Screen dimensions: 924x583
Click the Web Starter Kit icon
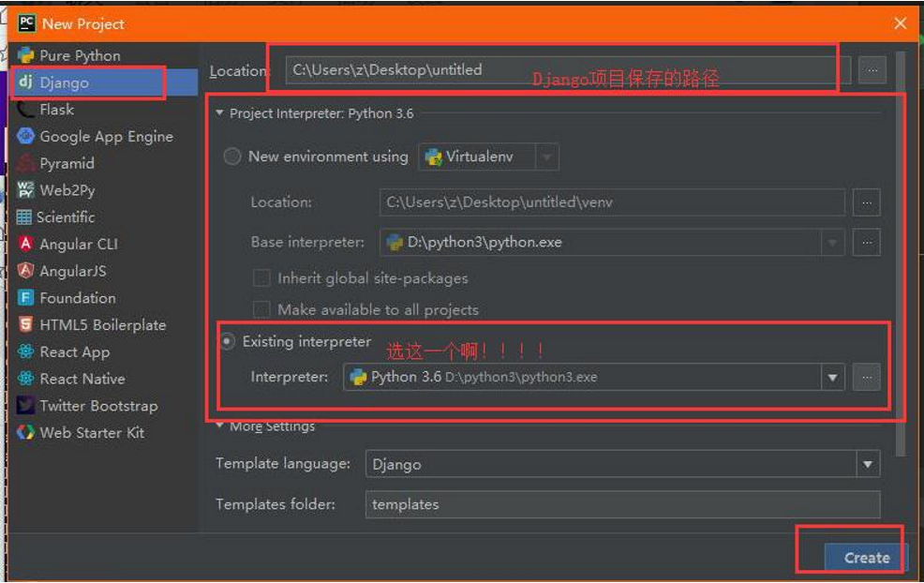[x=25, y=432]
